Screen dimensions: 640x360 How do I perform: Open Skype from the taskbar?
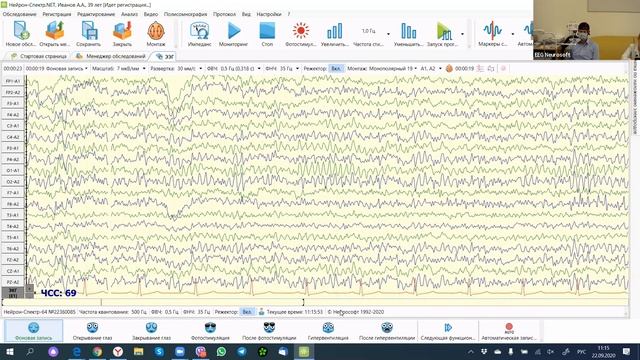click(x=159, y=352)
